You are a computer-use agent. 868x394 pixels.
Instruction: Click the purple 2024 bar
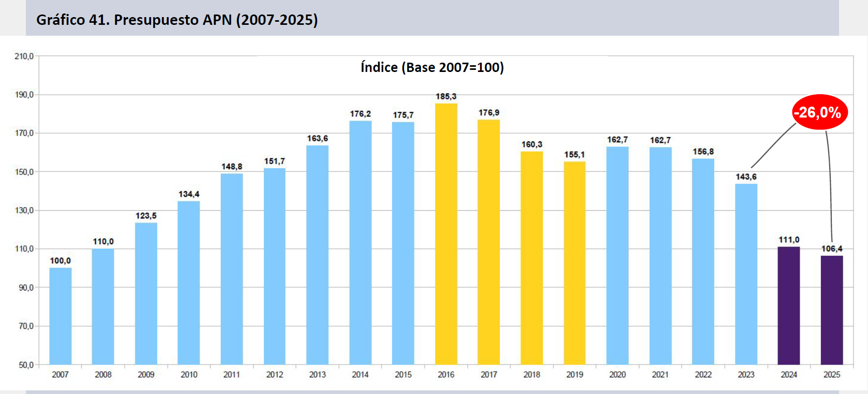click(788, 305)
